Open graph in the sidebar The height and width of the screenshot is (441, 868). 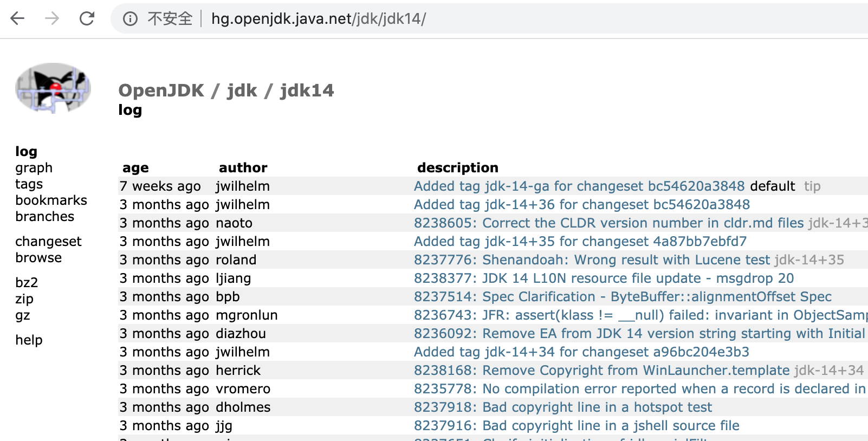[x=34, y=168]
